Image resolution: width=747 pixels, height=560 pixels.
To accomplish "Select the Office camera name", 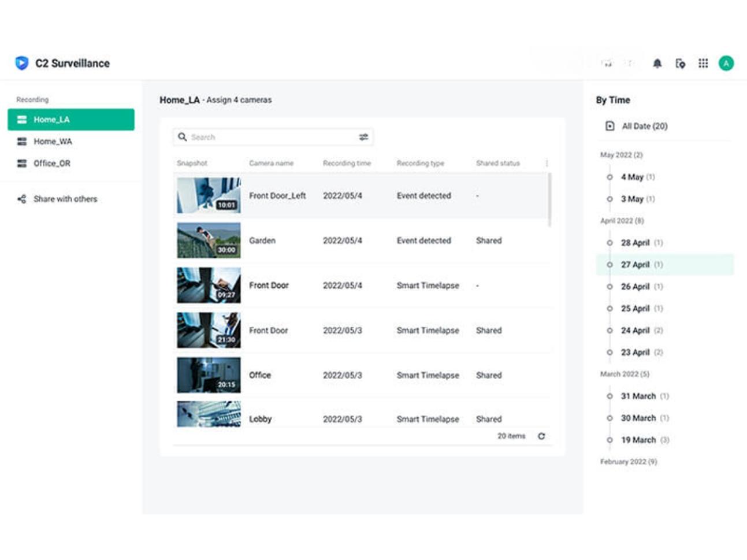I will pos(259,375).
